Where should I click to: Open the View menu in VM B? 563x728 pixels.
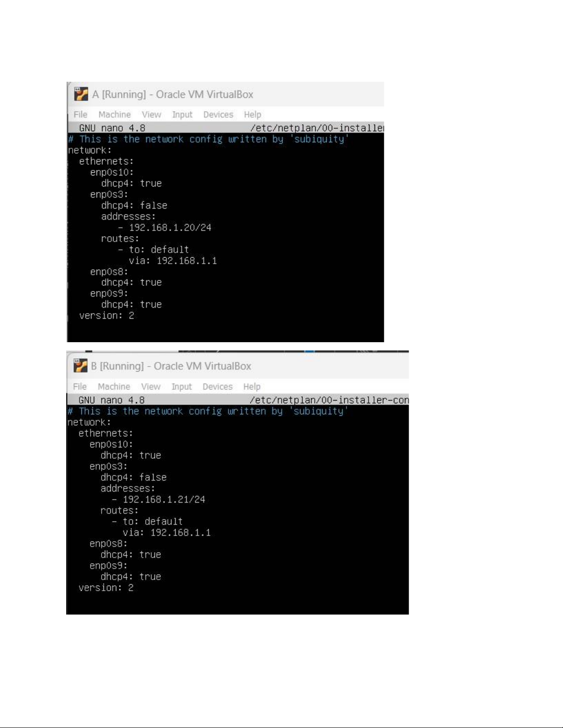point(151,386)
